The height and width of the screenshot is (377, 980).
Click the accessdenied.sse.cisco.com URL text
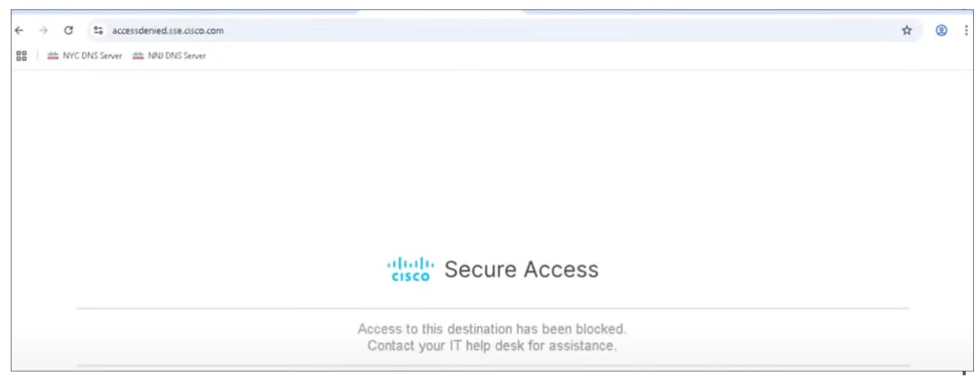168,30
